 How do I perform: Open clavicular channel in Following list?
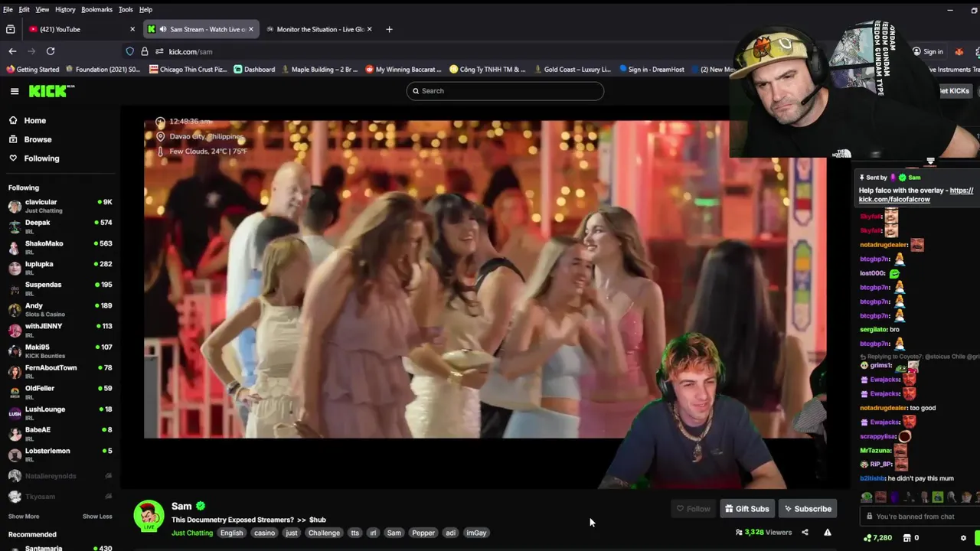tap(60, 206)
